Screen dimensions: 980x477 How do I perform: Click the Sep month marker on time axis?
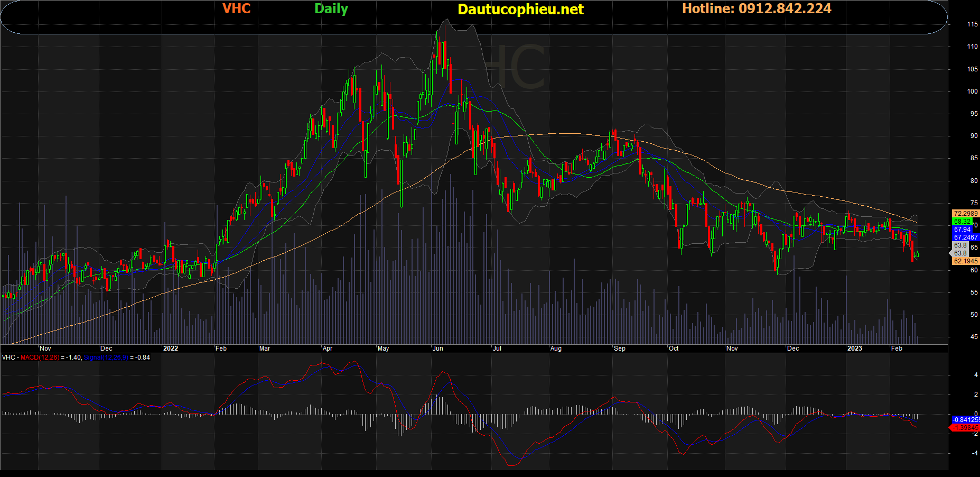619,348
